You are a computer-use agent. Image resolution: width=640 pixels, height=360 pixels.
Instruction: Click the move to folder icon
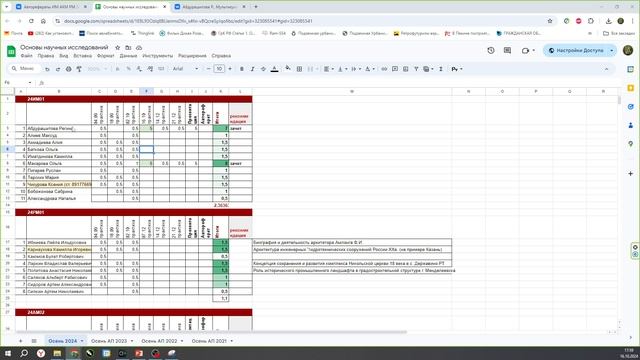pyautogui.click(x=128, y=47)
